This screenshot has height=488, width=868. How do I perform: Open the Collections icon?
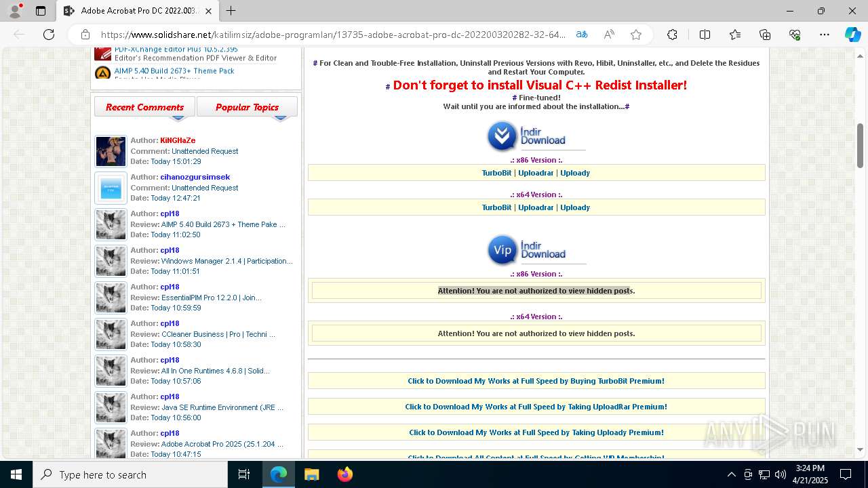[765, 35]
